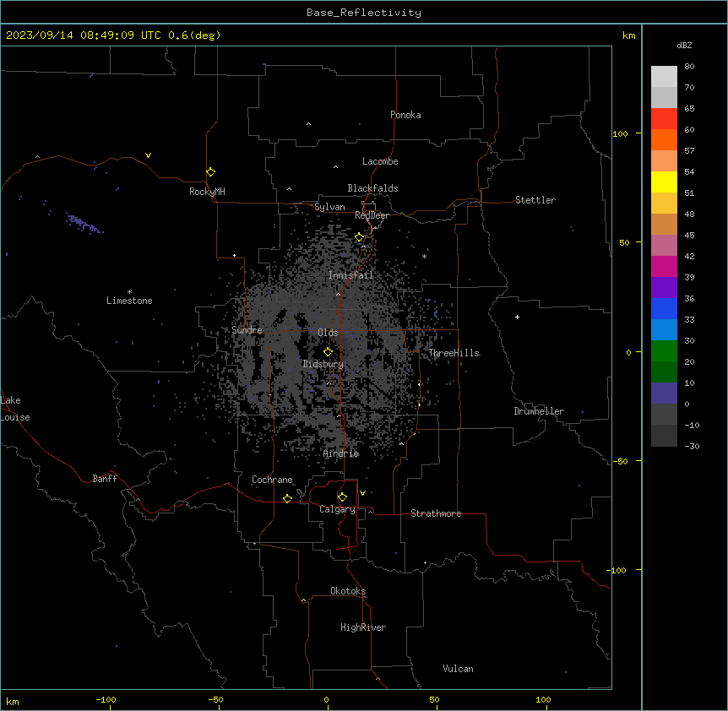Click the Drumheller city label

(539, 411)
